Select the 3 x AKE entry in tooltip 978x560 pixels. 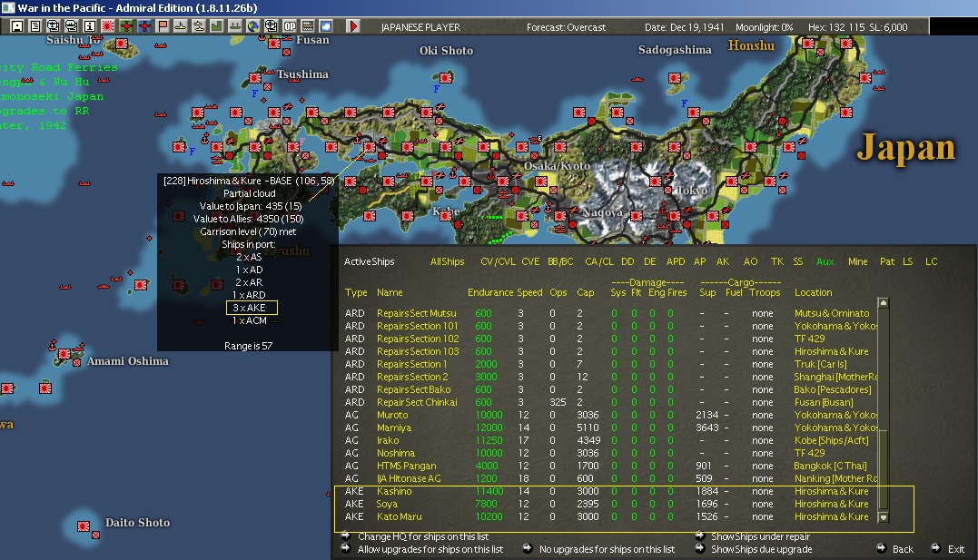click(252, 308)
